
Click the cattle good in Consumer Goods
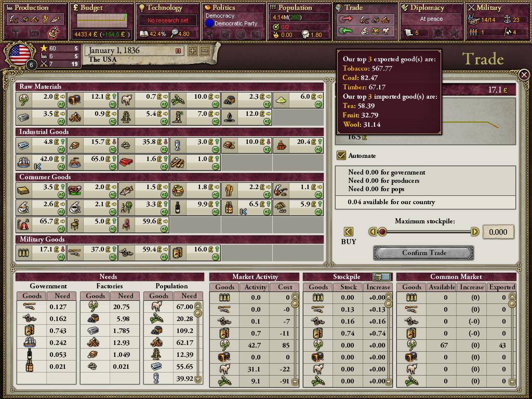76,190
